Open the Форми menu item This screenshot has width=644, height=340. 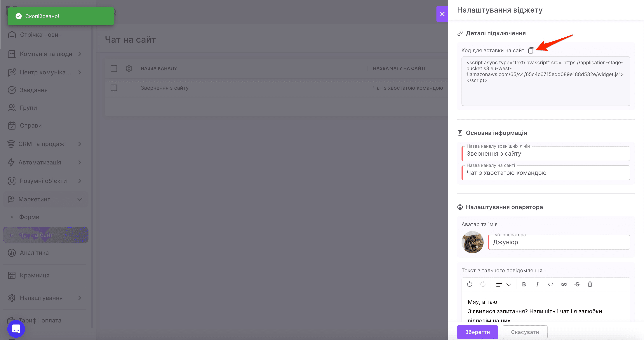[29, 217]
